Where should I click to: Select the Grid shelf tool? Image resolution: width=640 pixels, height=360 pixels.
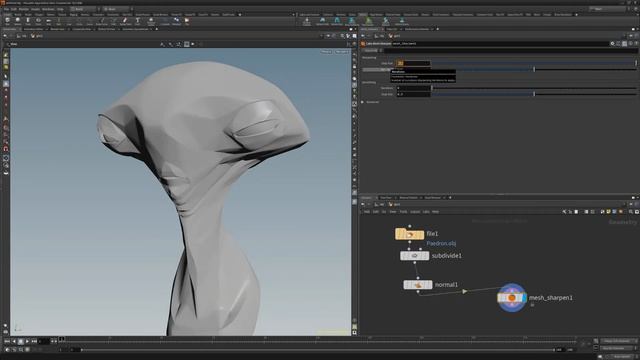[x=49, y=20]
